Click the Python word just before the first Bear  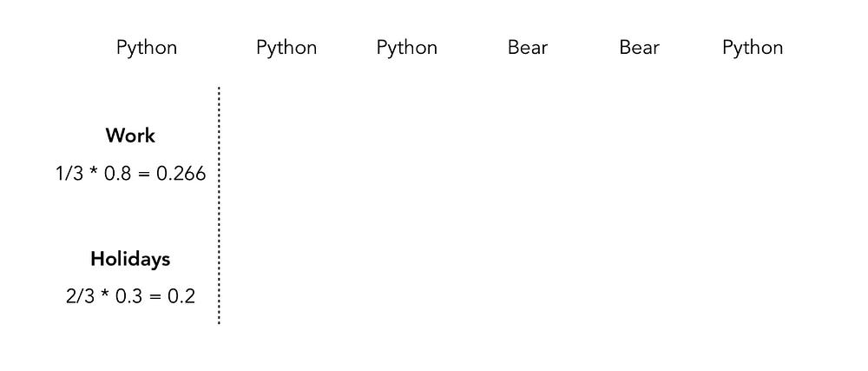point(407,48)
